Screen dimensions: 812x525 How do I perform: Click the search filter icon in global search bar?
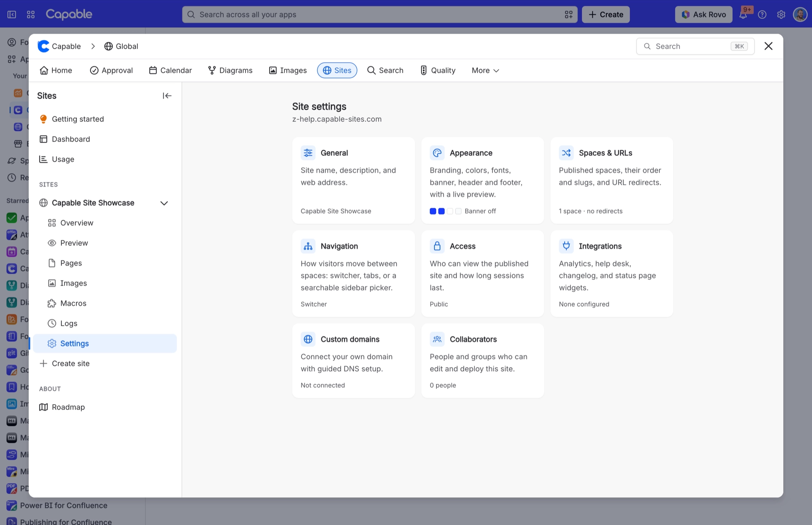[568, 15]
